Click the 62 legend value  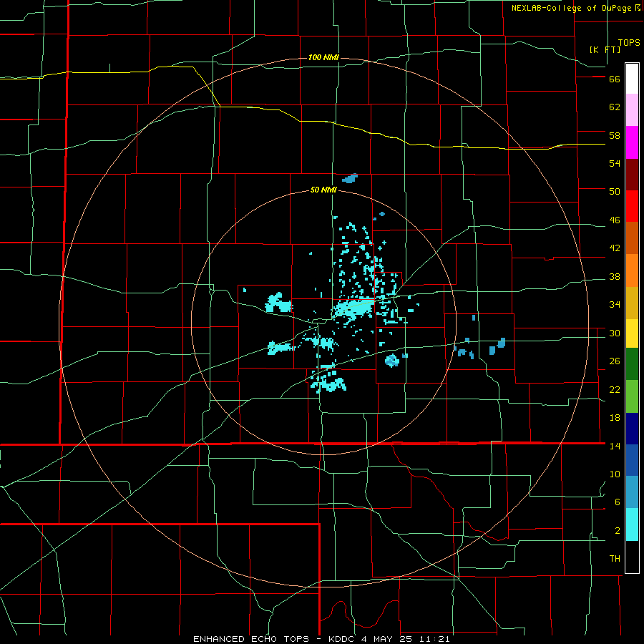615,107
